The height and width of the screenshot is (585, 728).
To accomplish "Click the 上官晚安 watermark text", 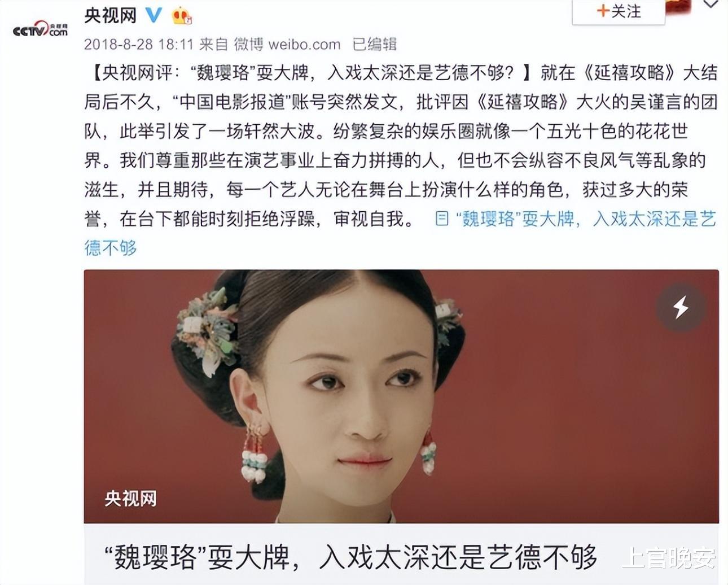I will tap(669, 558).
